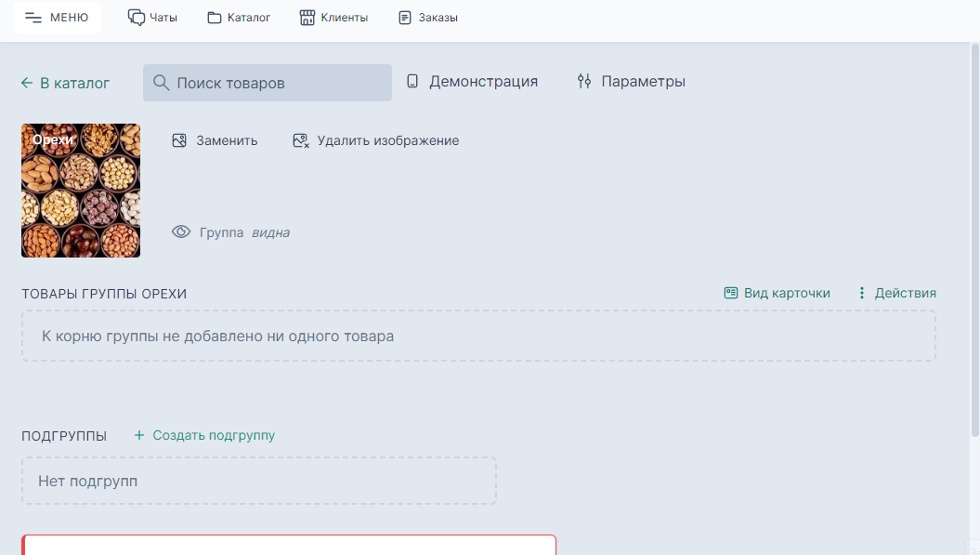Open Параметры settings icon
The image size is (980, 555).
583,81
